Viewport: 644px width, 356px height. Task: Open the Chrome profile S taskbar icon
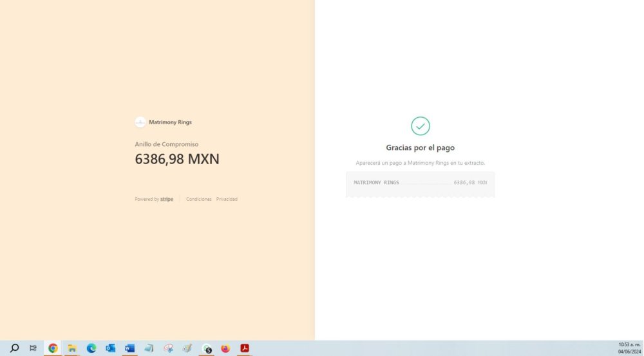coord(207,348)
